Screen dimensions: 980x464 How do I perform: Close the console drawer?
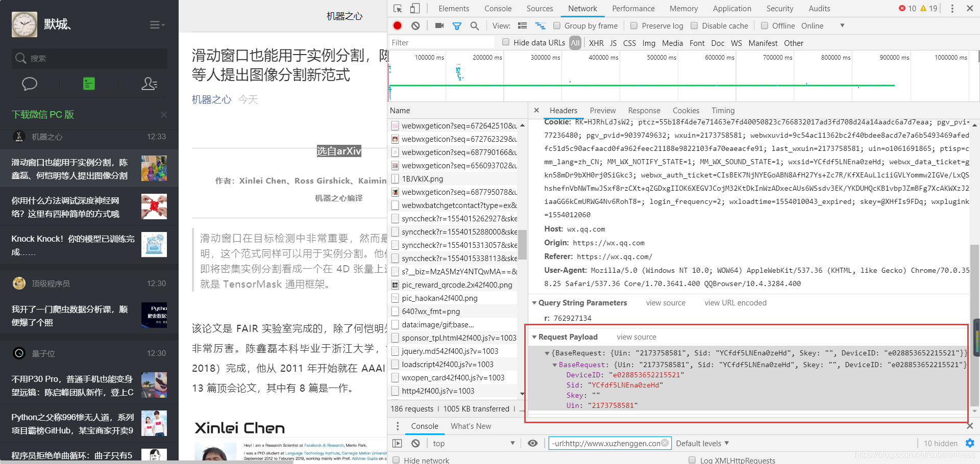[x=970, y=426]
